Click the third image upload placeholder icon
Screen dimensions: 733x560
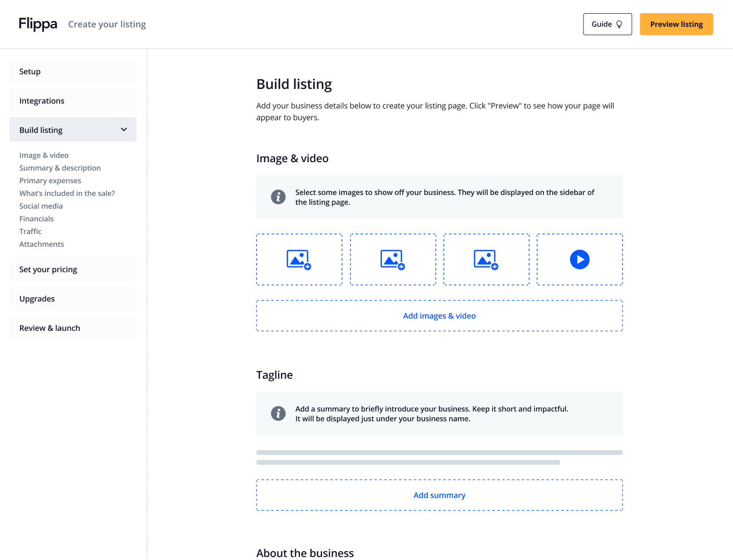coord(486,259)
